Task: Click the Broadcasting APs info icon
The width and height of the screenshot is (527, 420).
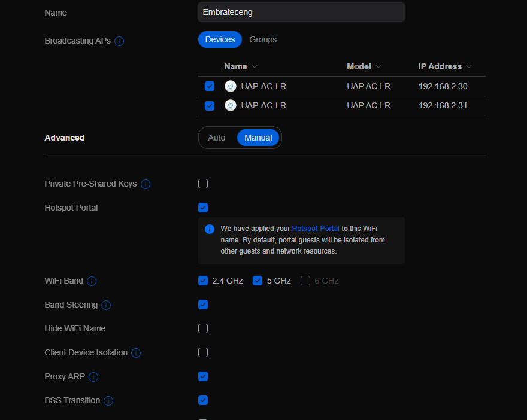Action: tap(119, 41)
